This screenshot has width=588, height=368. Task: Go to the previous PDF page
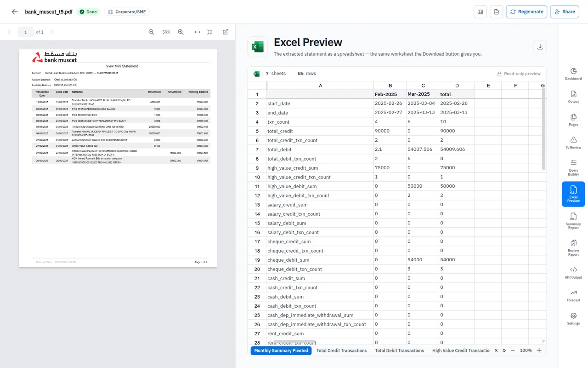pos(10,32)
